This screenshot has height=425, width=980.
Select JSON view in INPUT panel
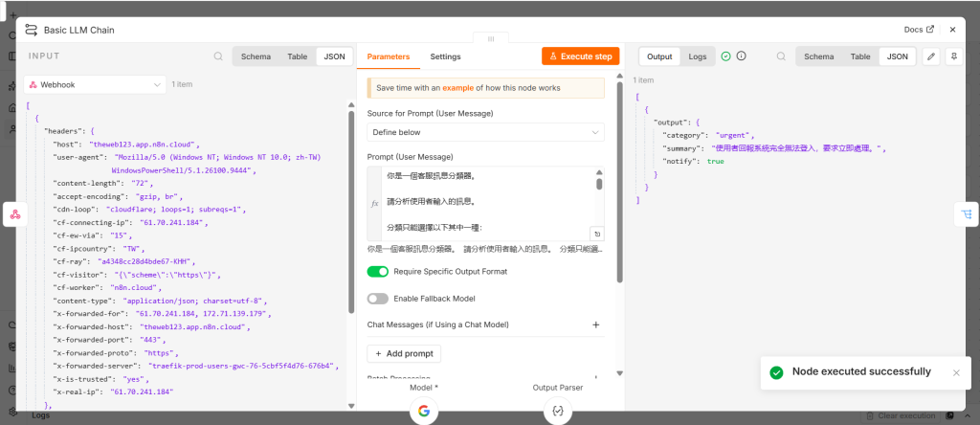point(334,56)
